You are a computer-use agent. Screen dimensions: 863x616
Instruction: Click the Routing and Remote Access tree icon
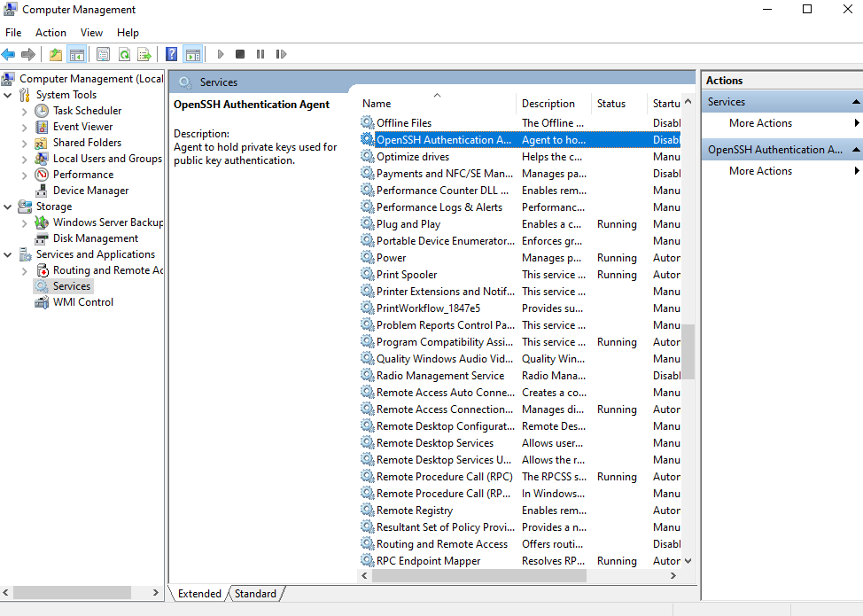[43, 270]
